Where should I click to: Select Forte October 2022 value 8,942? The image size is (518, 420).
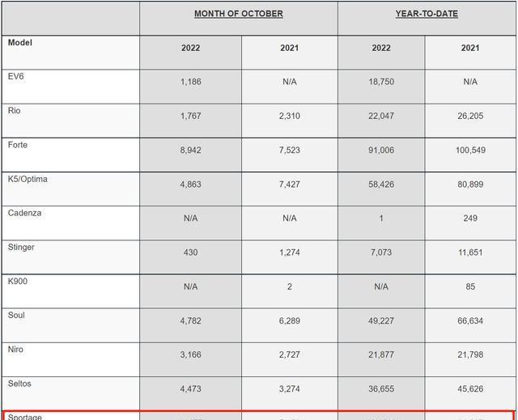191,151
